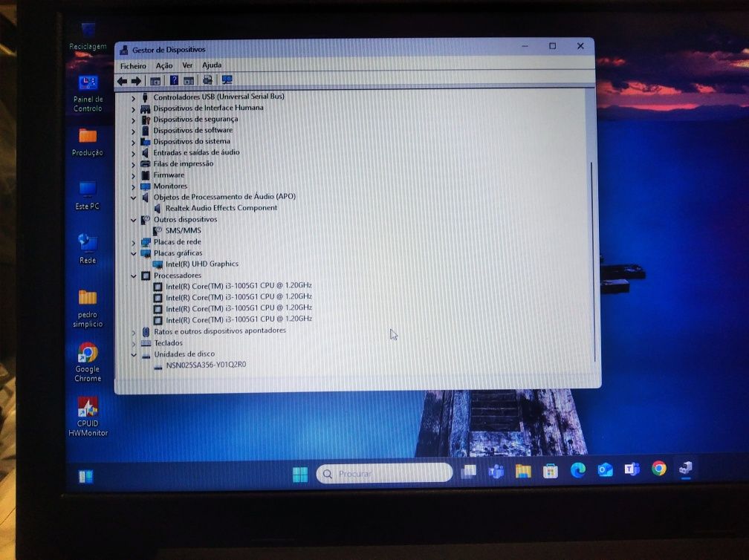Open the Ação menu
Screen dimensions: 749x560
163,65
